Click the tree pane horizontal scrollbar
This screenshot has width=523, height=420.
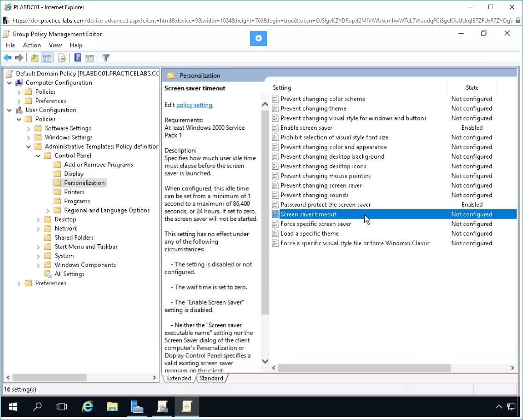49,378
